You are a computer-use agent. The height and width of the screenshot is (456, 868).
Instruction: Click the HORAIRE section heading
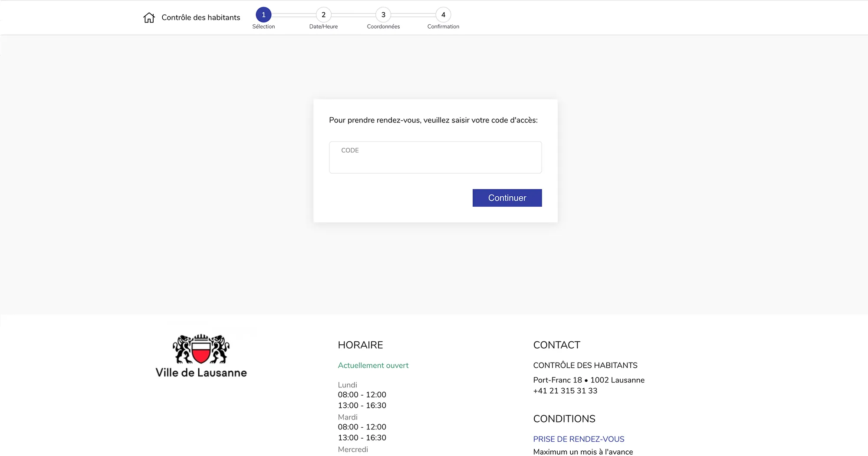click(360, 345)
